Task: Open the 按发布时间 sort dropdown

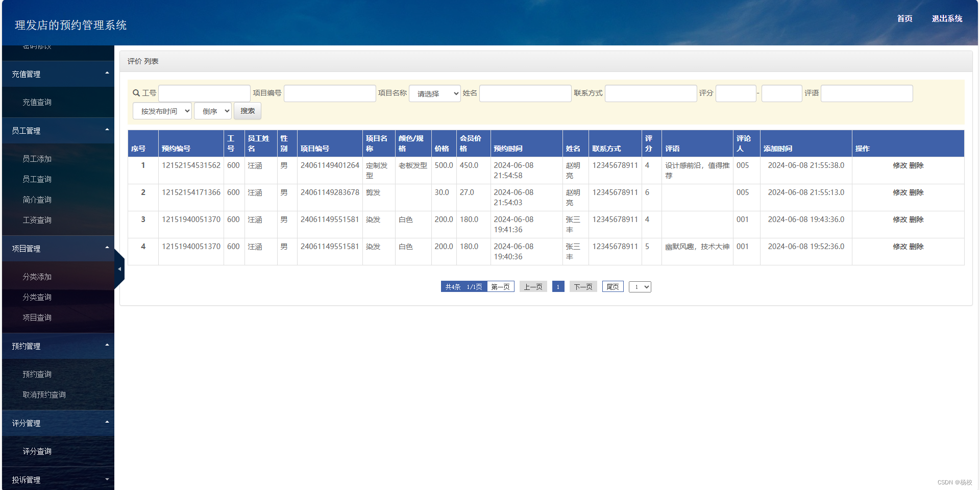Action: coord(162,111)
